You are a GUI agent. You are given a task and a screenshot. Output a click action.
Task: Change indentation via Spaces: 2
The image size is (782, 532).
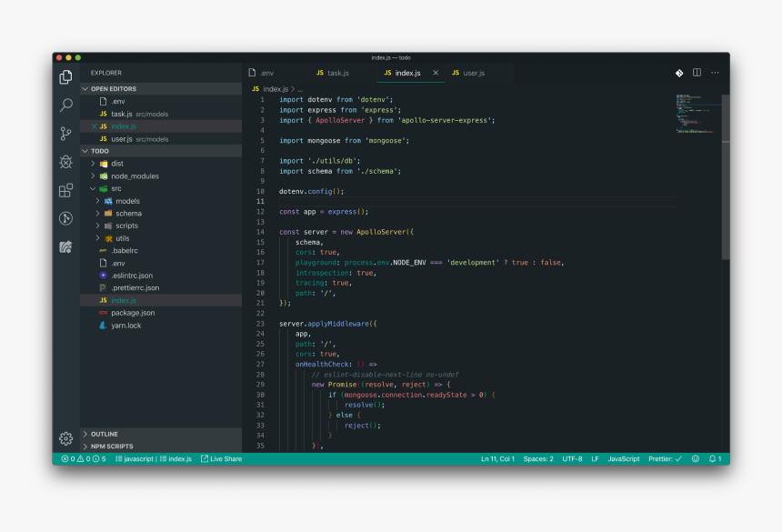[x=538, y=458]
